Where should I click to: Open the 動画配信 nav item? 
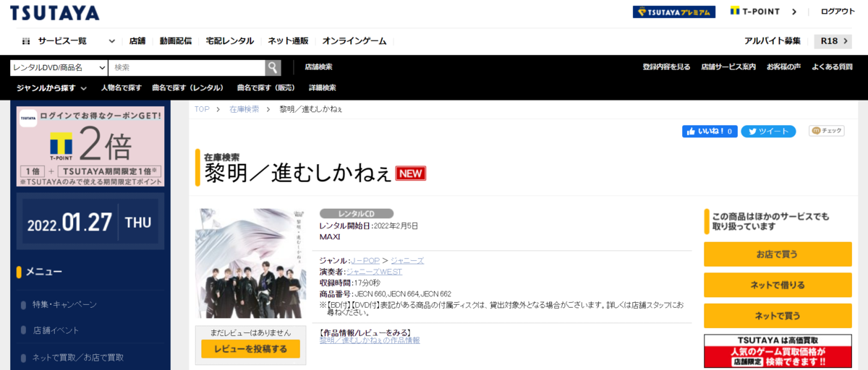pyautogui.click(x=176, y=41)
